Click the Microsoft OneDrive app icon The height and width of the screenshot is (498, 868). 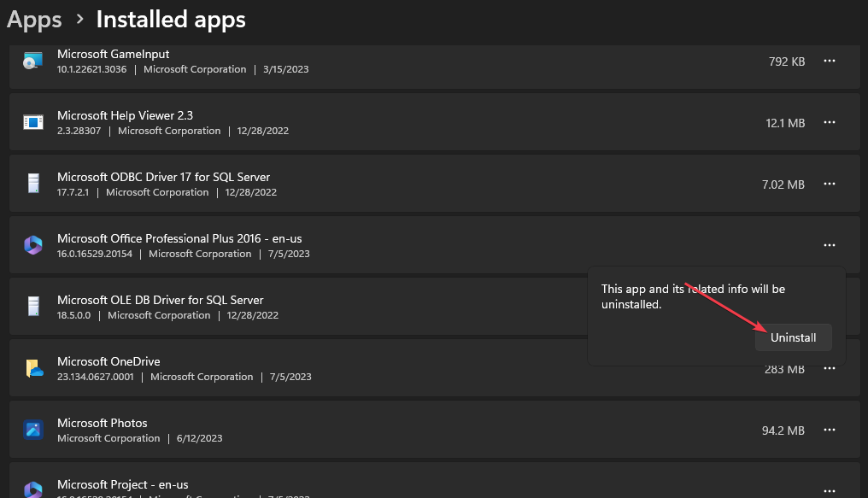(x=34, y=368)
